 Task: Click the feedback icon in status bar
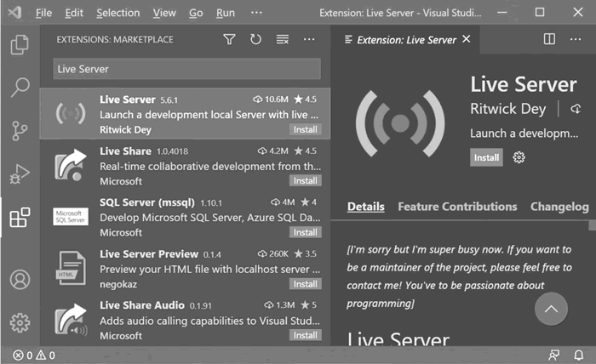(x=553, y=355)
